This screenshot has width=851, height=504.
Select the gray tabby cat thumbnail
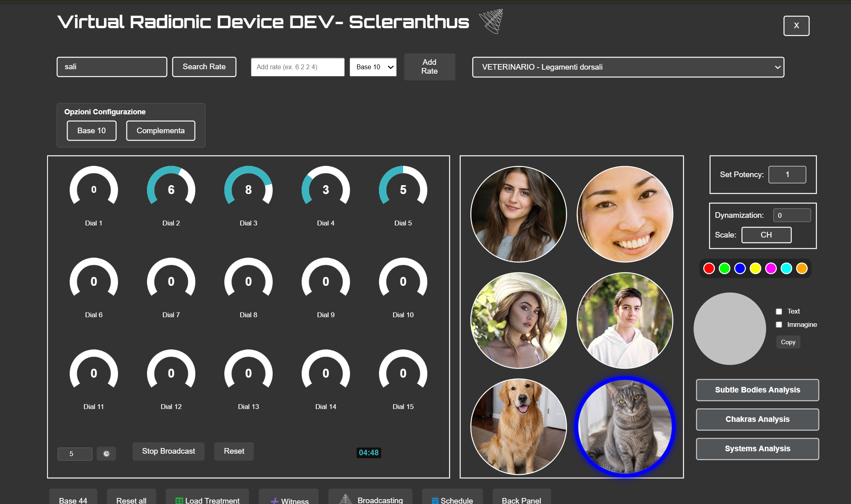(625, 427)
